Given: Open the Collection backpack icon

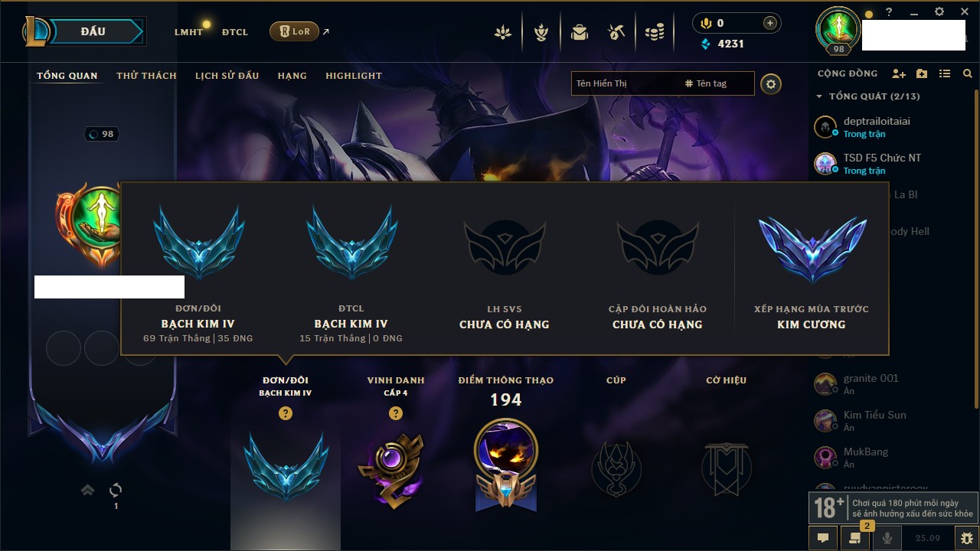Looking at the screenshot, I should pyautogui.click(x=580, y=32).
